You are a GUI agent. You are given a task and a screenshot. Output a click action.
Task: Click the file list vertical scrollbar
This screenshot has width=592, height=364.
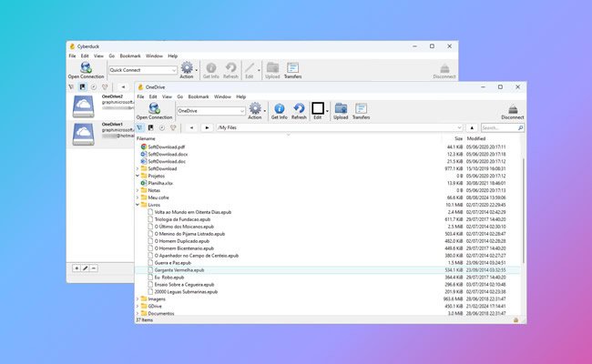tap(524, 211)
